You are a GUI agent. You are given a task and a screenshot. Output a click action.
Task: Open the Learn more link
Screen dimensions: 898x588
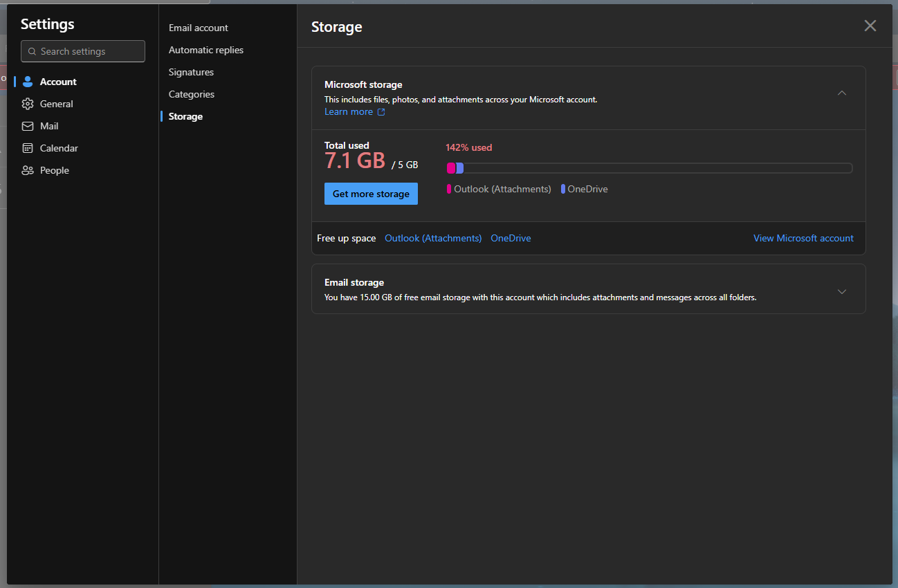[x=349, y=112]
